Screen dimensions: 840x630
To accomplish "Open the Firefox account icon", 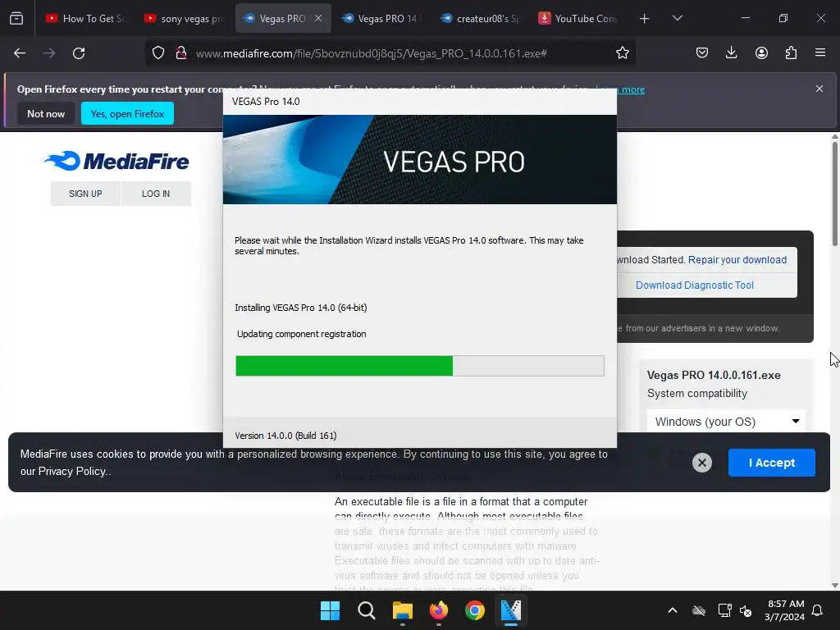I will (761, 53).
